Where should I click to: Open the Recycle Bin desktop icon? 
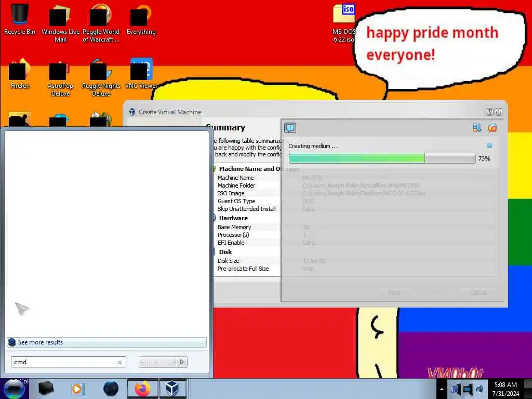click(19, 19)
